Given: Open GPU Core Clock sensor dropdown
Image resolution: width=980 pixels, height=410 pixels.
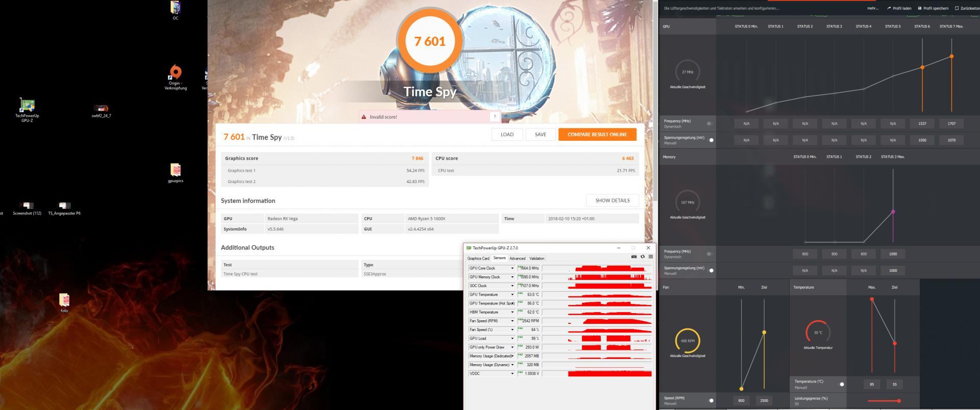Looking at the screenshot, I should point(512,268).
